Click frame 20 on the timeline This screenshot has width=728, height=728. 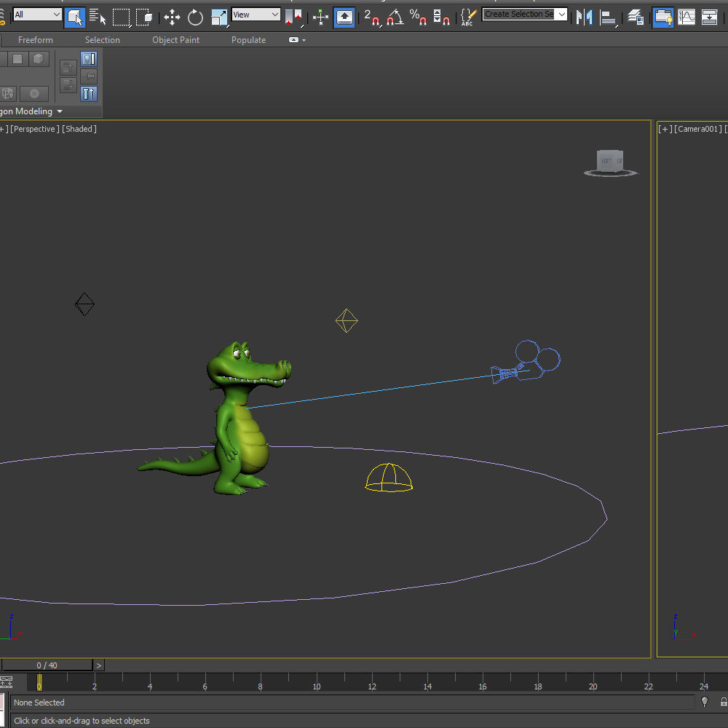[x=593, y=686]
